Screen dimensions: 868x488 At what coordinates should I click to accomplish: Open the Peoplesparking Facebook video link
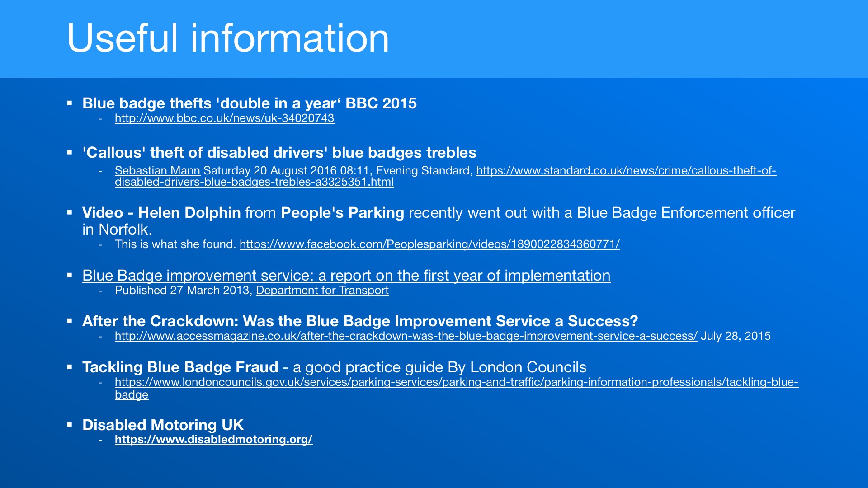click(x=430, y=244)
